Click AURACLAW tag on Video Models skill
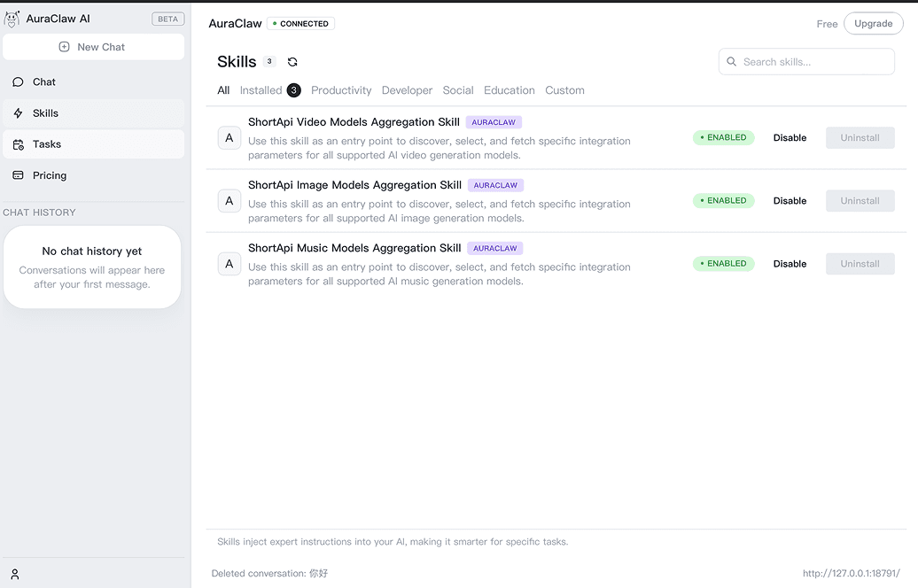 [x=494, y=122]
